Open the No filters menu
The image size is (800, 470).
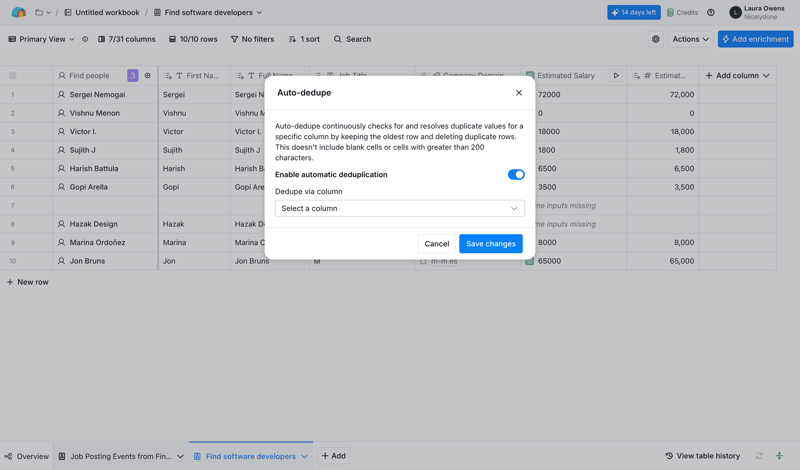[252, 39]
